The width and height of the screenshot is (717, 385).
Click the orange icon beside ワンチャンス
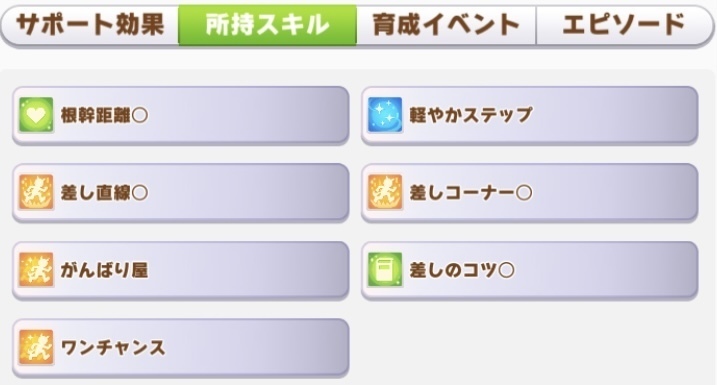tap(37, 348)
